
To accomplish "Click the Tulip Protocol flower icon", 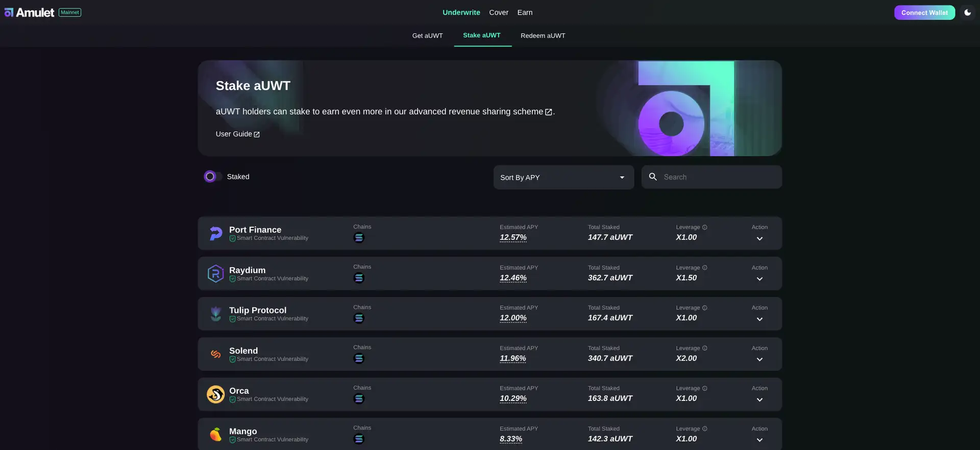I will point(216,314).
